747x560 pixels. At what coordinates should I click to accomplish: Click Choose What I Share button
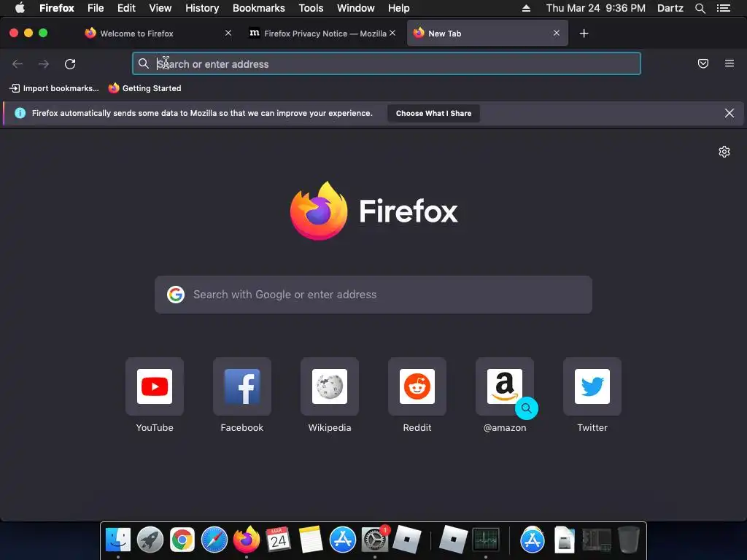click(433, 113)
